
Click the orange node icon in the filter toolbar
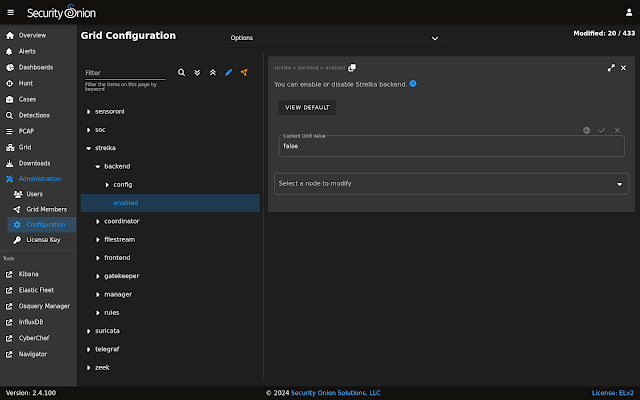coord(244,73)
